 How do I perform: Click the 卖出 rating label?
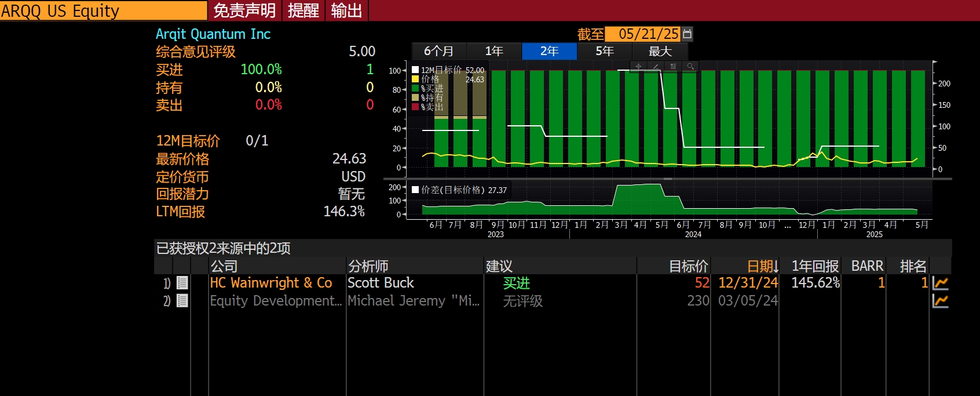click(169, 105)
